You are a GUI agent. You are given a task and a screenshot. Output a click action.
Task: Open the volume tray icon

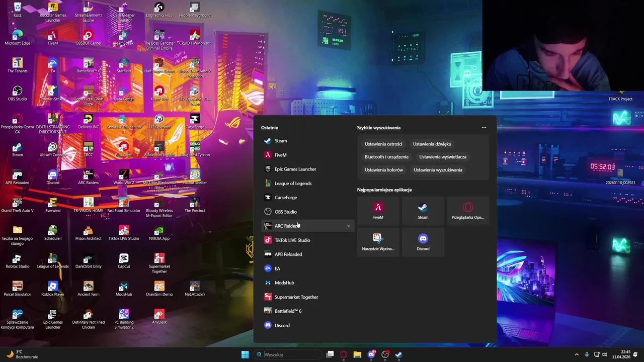[x=604, y=354]
